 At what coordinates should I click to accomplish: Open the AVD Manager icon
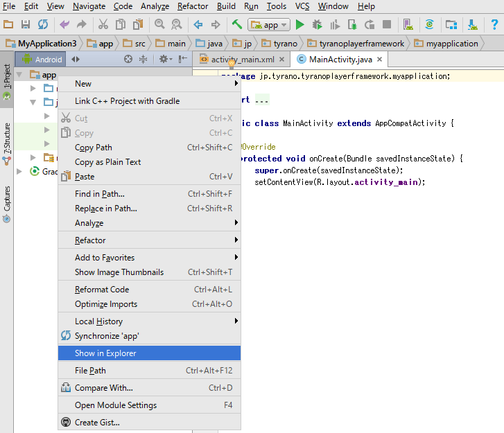pos(408,24)
